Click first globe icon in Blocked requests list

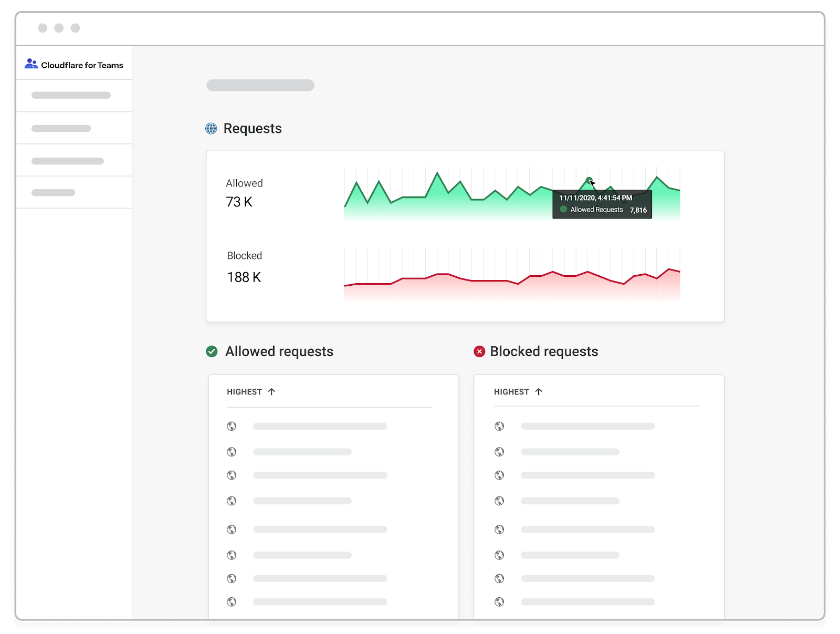pos(499,426)
